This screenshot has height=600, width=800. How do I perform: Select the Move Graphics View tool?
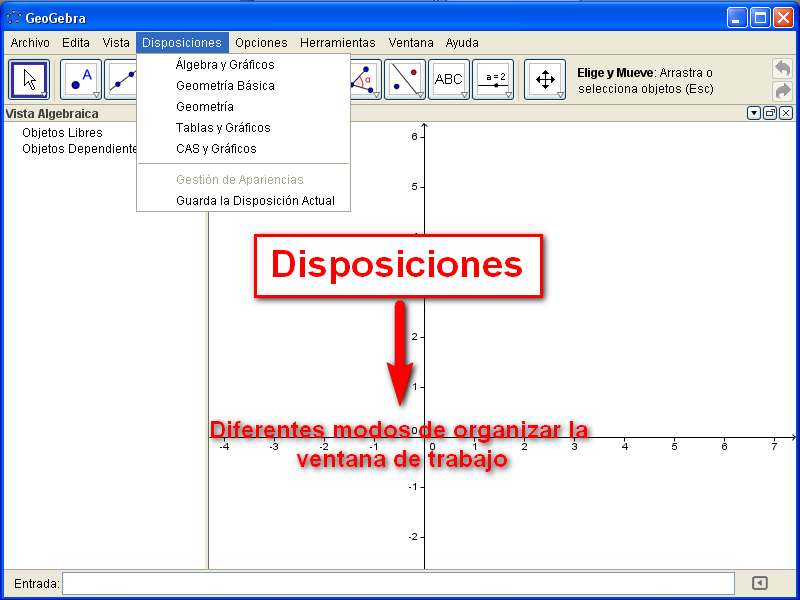(545, 80)
